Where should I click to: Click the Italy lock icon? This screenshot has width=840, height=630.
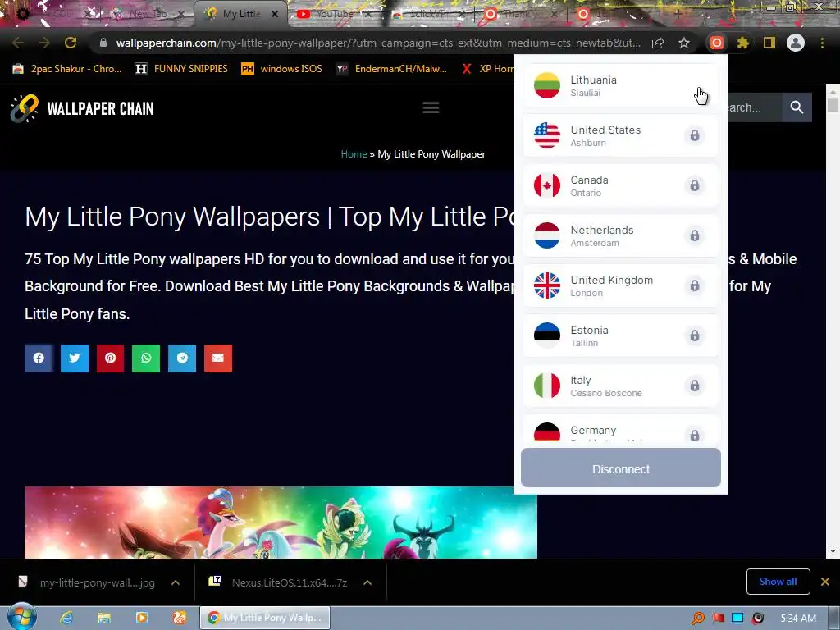tap(694, 386)
